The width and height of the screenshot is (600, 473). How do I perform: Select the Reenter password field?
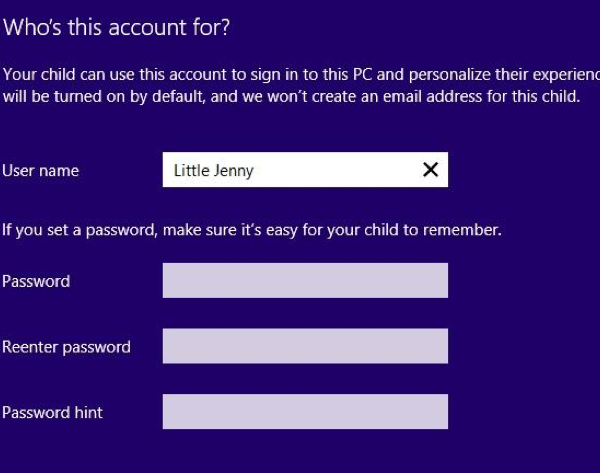click(x=305, y=346)
